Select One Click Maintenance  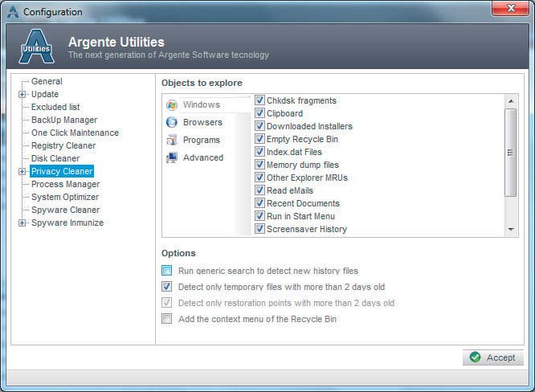tap(75, 133)
